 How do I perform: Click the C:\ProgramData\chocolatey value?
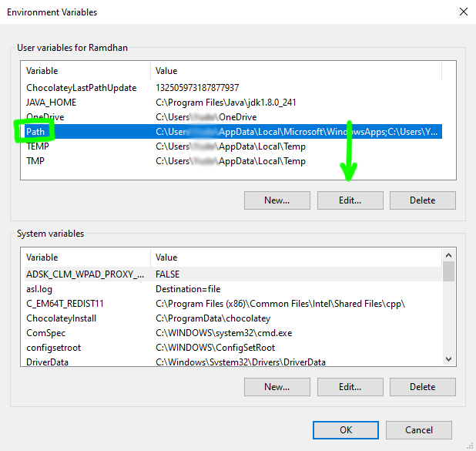(x=213, y=318)
